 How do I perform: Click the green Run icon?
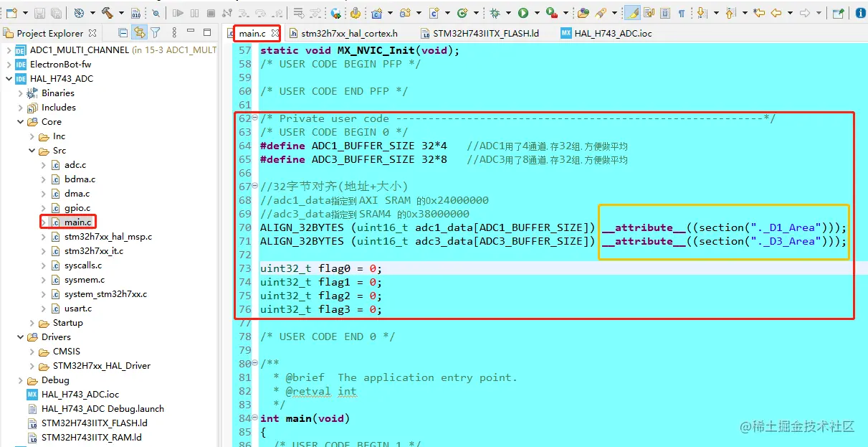523,13
